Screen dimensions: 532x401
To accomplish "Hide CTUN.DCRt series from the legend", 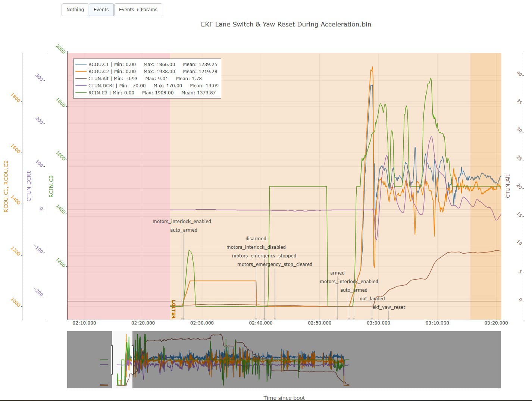I will [x=101, y=86].
